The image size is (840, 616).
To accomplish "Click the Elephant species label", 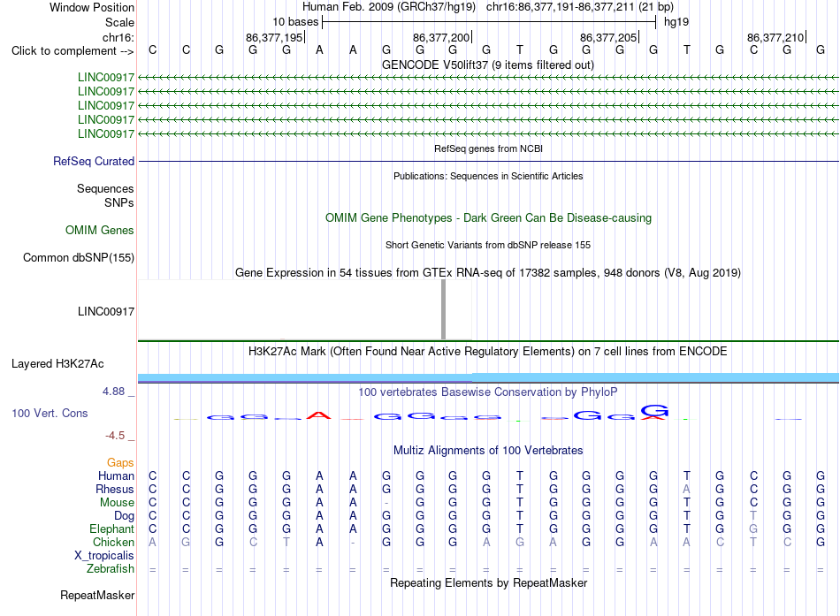I will (111, 529).
